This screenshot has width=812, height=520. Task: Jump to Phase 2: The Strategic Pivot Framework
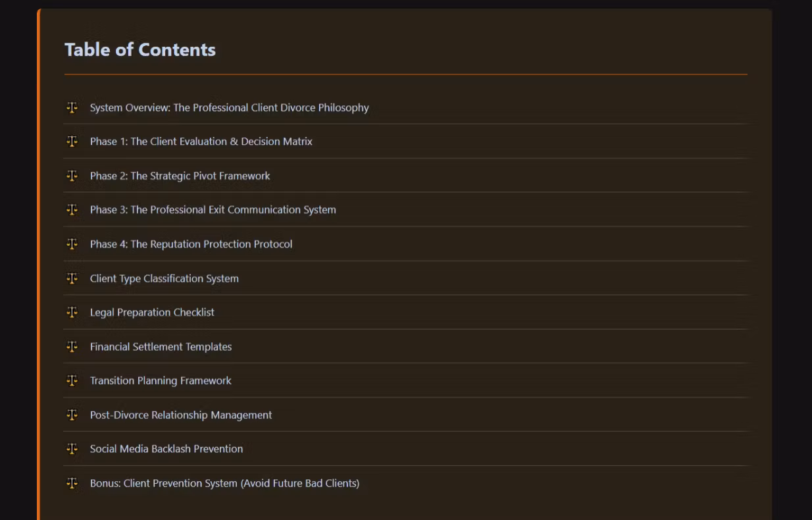[x=180, y=176]
